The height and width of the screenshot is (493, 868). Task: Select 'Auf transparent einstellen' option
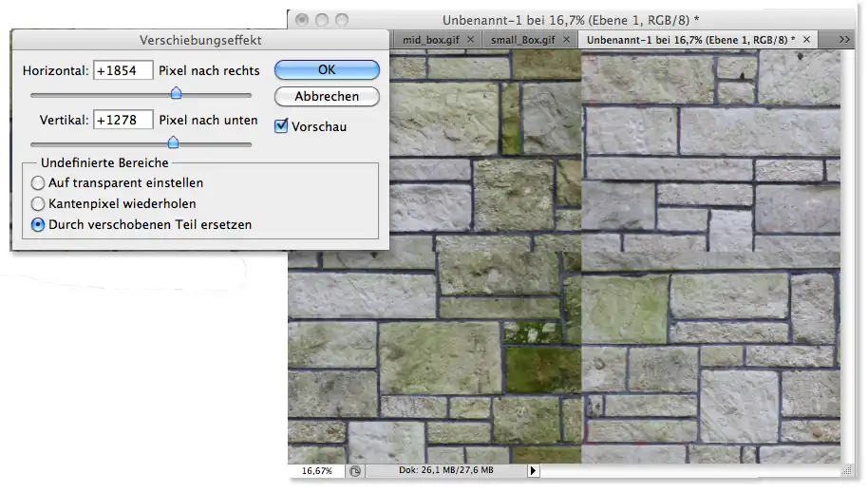tap(38, 182)
